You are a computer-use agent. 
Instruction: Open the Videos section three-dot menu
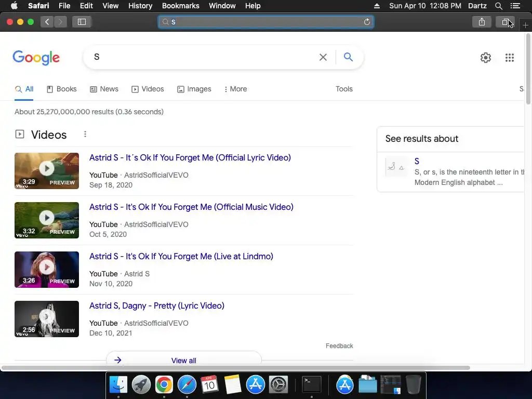tap(85, 135)
